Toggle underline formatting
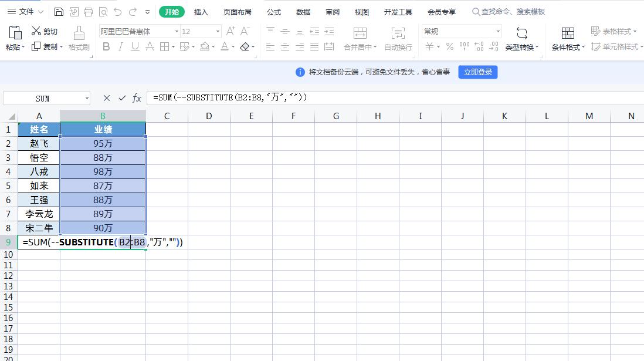 (135, 46)
